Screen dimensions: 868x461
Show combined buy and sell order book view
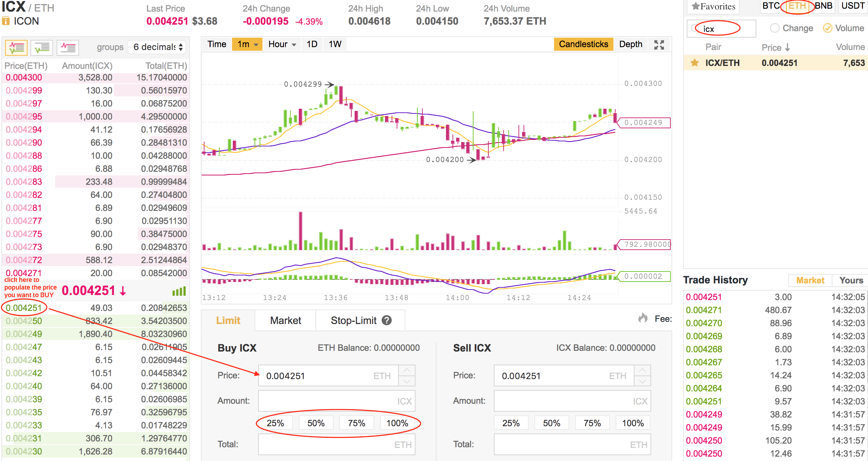click(x=16, y=47)
